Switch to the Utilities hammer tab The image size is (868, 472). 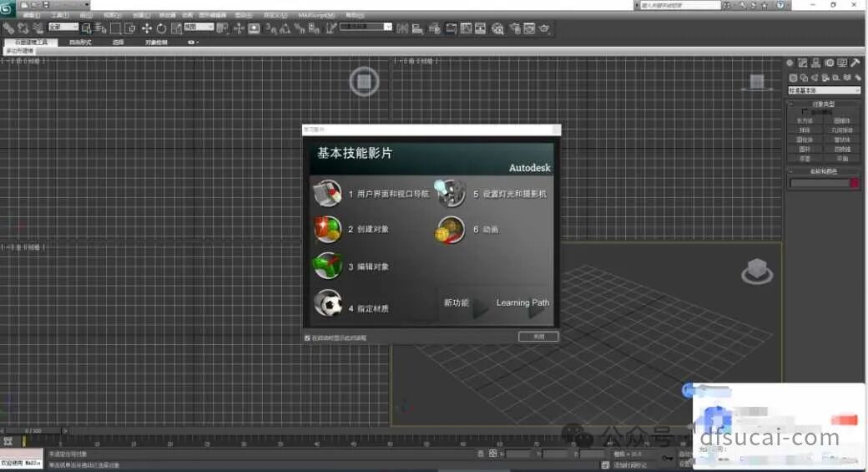tap(855, 63)
